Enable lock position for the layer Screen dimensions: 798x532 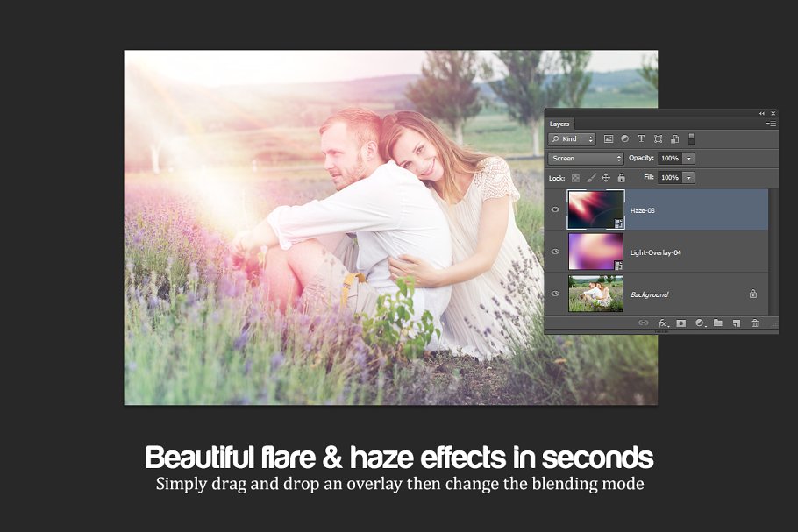click(x=605, y=176)
